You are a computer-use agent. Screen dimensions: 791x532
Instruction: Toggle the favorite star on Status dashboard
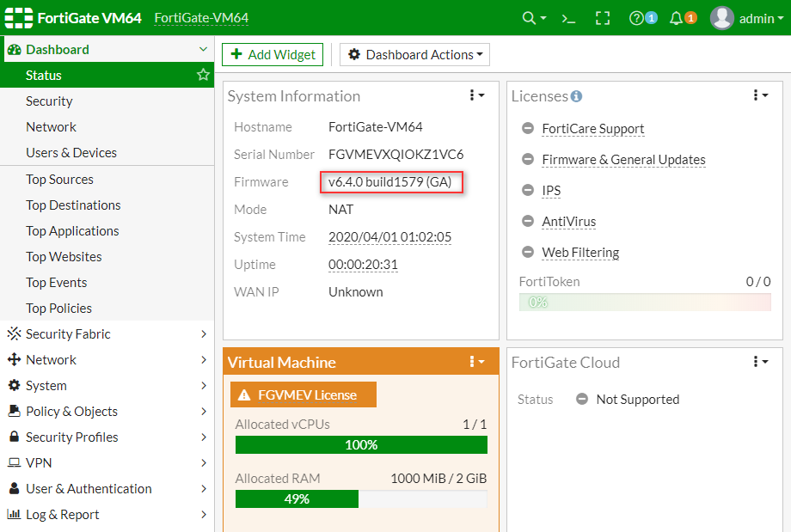point(203,75)
